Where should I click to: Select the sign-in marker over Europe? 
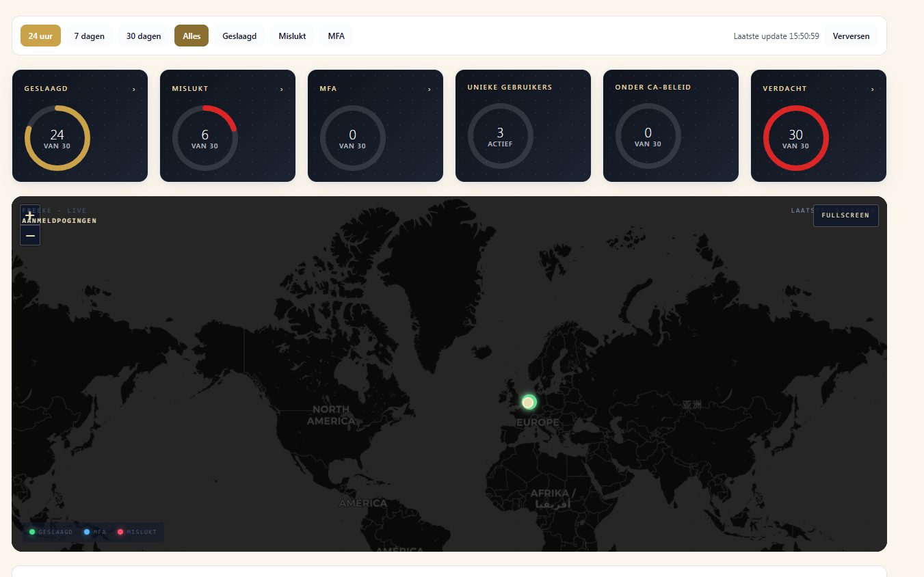coord(528,402)
